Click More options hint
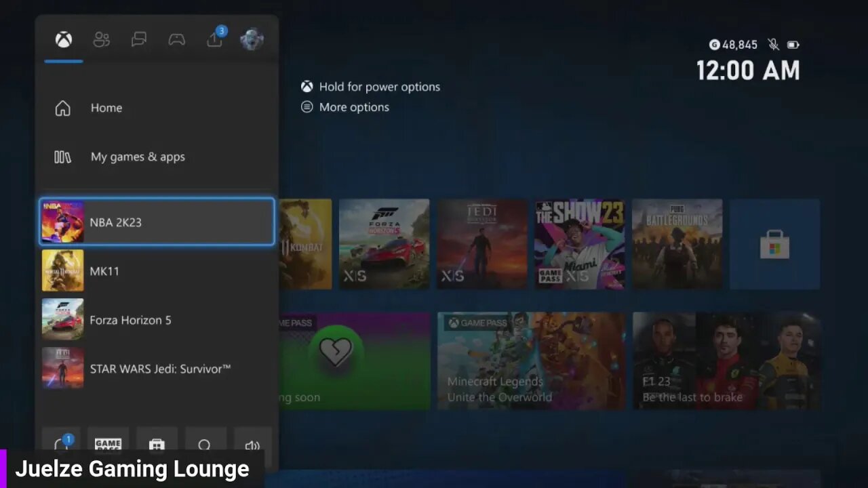This screenshot has height=488, width=868. 354,107
